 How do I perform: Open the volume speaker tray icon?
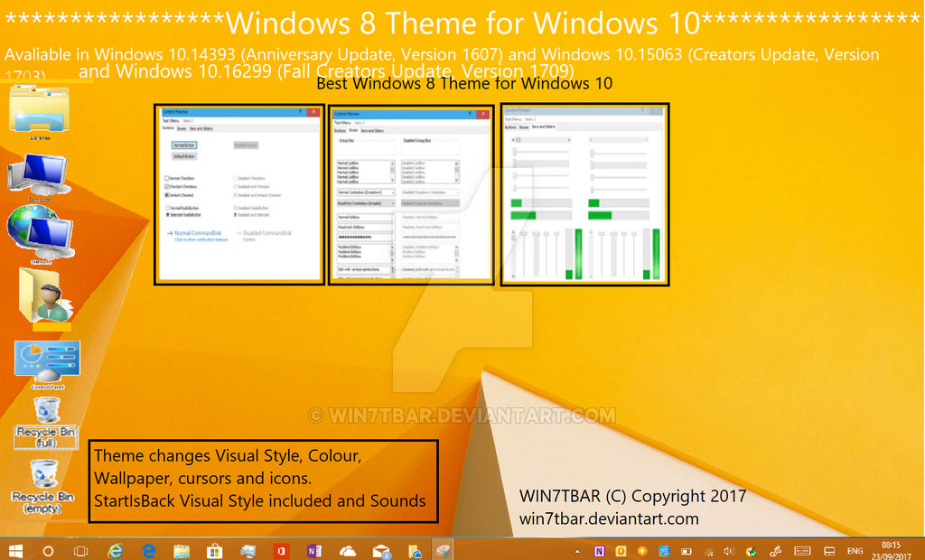coord(729,552)
